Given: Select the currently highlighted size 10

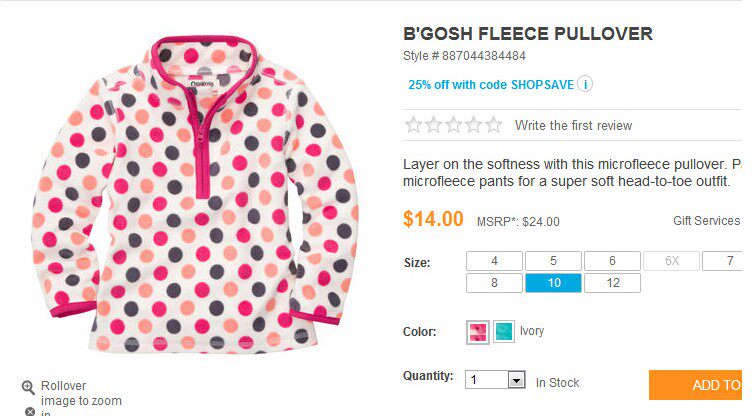Looking at the screenshot, I should pos(553,283).
